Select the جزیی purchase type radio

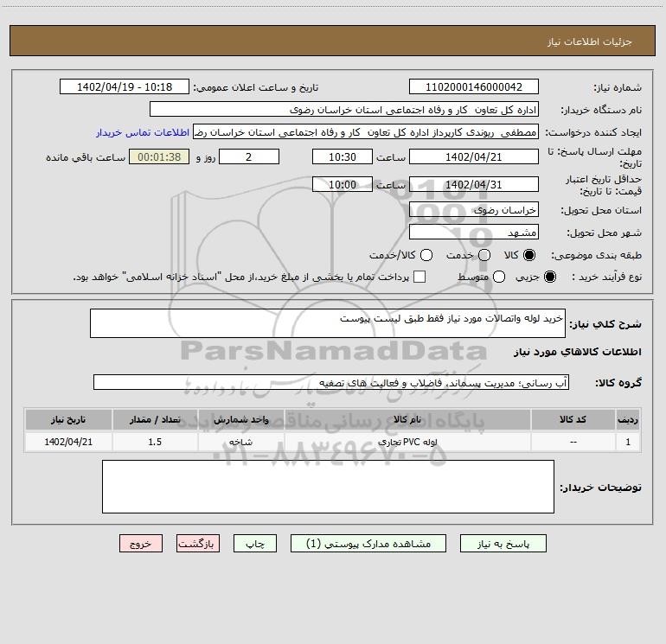[x=549, y=277]
